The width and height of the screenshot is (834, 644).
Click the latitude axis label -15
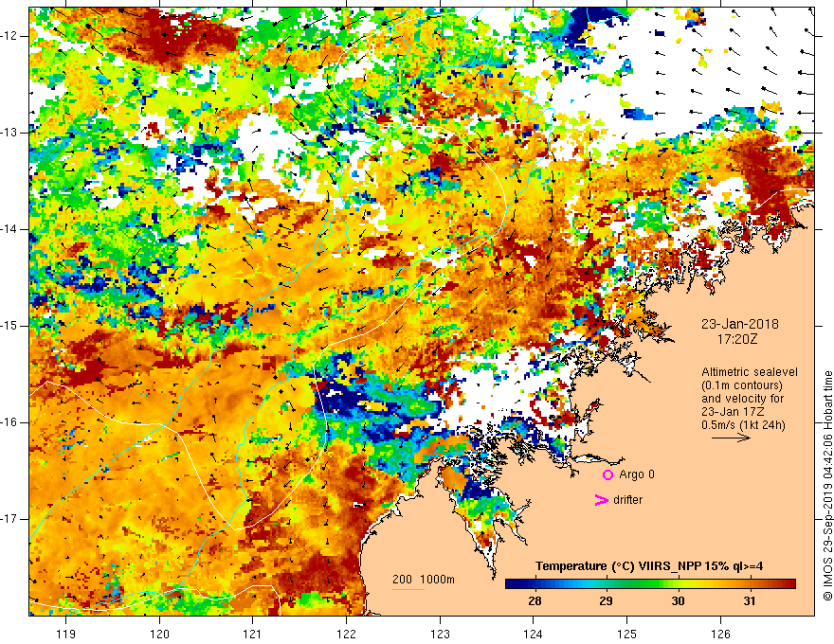point(9,326)
